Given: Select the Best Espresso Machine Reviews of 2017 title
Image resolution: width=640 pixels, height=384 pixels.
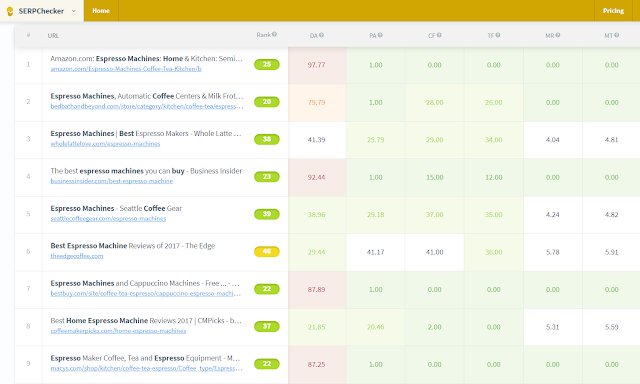Looking at the screenshot, I should [x=133, y=246].
